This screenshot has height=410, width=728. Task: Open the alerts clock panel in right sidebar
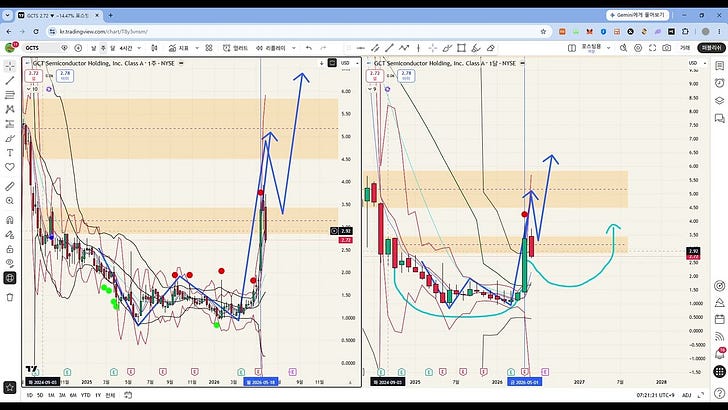[719, 83]
